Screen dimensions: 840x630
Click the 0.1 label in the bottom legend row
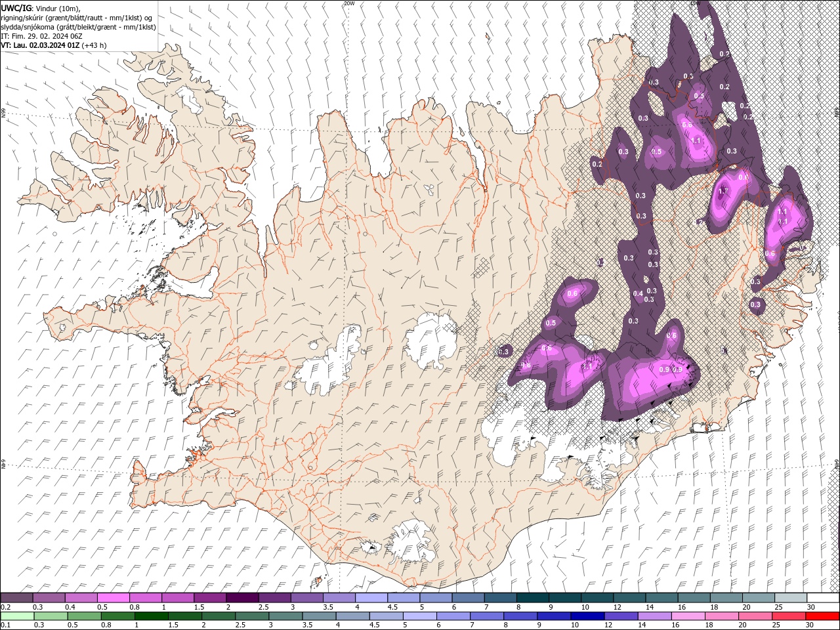[5, 625]
